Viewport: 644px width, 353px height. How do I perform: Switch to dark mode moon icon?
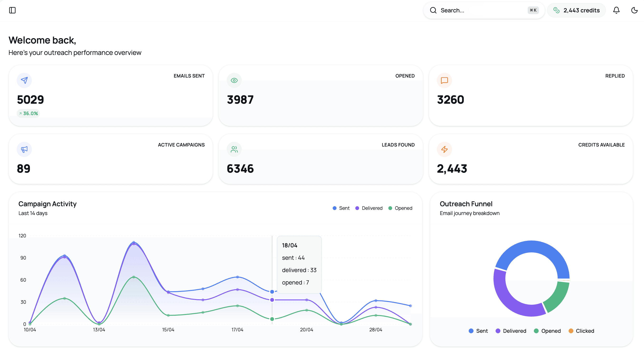[x=634, y=10]
